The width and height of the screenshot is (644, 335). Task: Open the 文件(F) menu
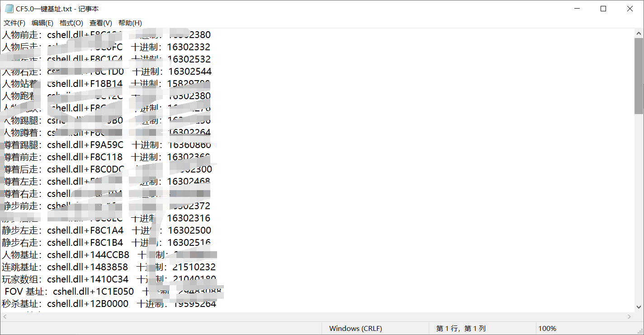[x=14, y=23]
